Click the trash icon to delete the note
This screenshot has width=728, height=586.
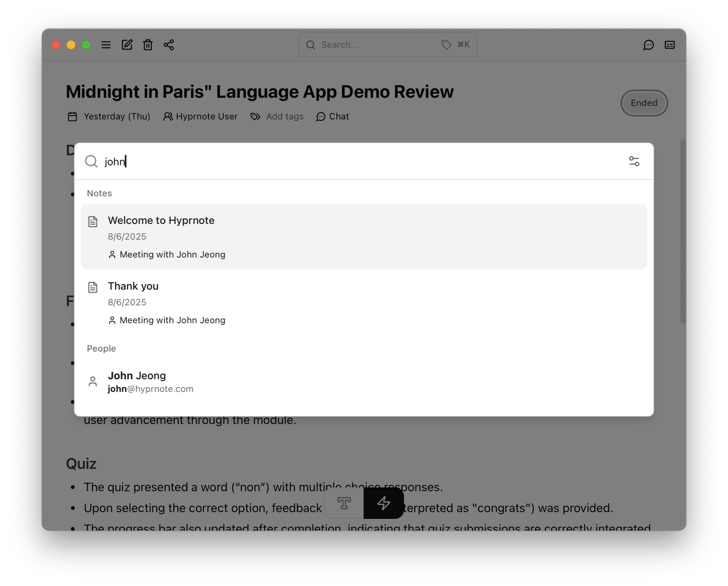click(148, 44)
